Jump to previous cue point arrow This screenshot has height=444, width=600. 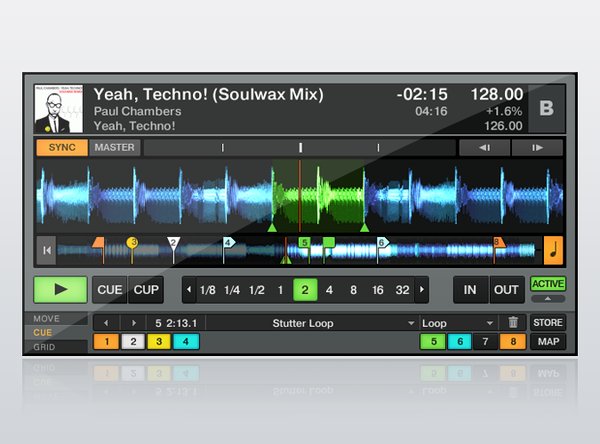pos(103,323)
